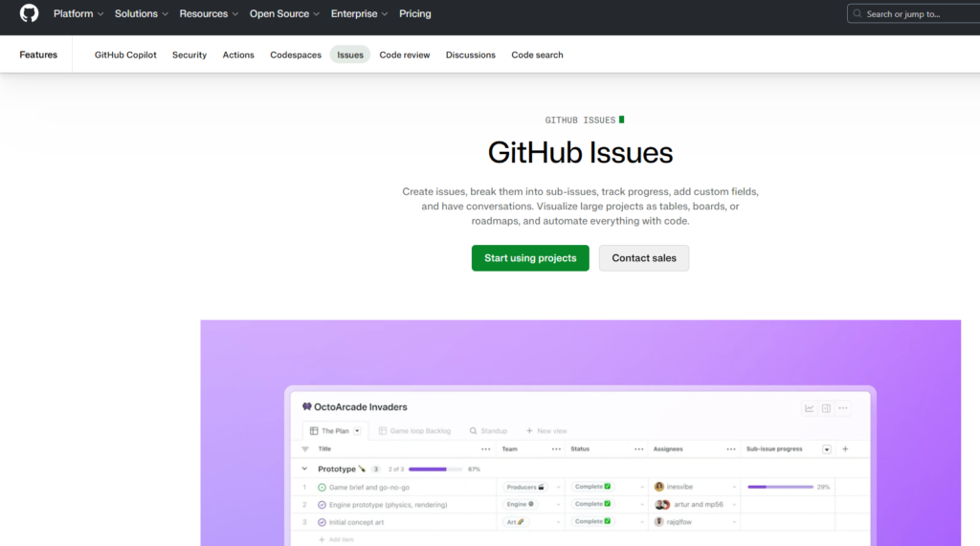Focus the Search or jump to field

(x=914, y=13)
